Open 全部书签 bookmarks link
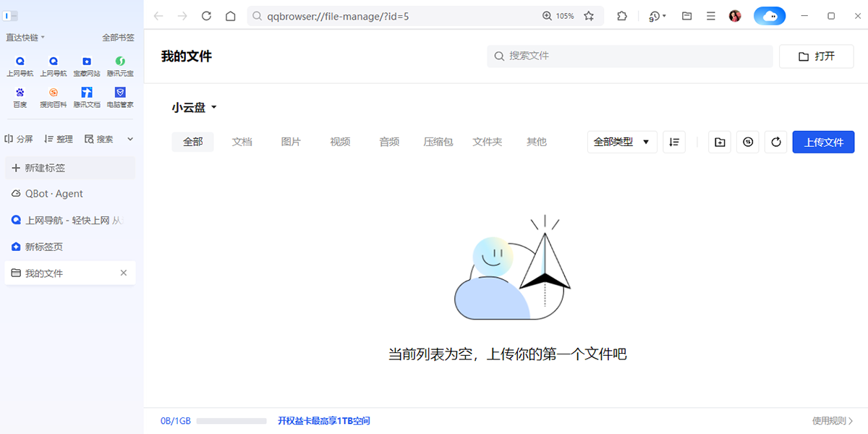Image resolution: width=868 pixels, height=434 pixels. [x=119, y=38]
